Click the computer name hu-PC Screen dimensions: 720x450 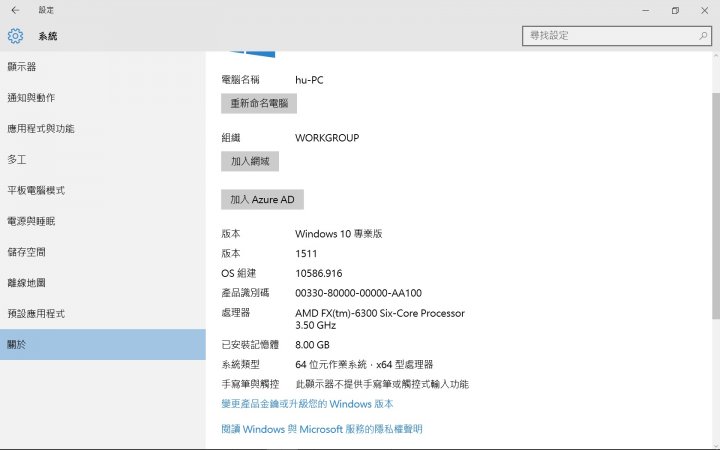coord(309,80)
